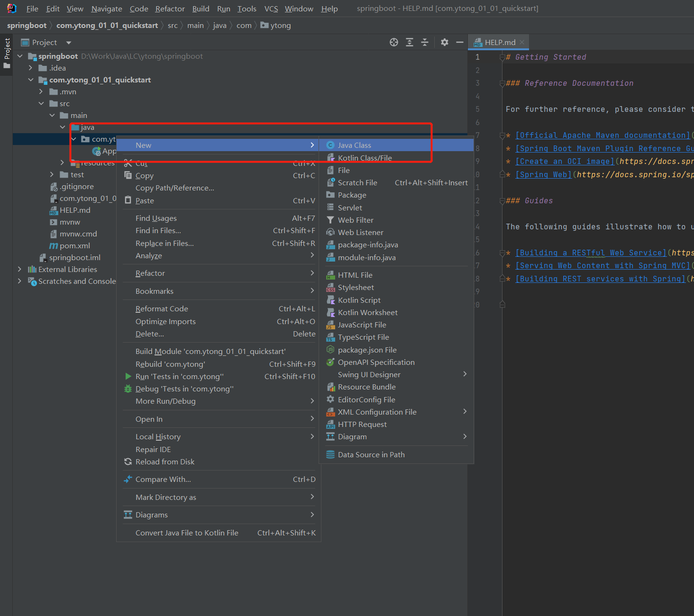Click Reformat Code in context menu
The image size is (694, 616).
[219, 308]
